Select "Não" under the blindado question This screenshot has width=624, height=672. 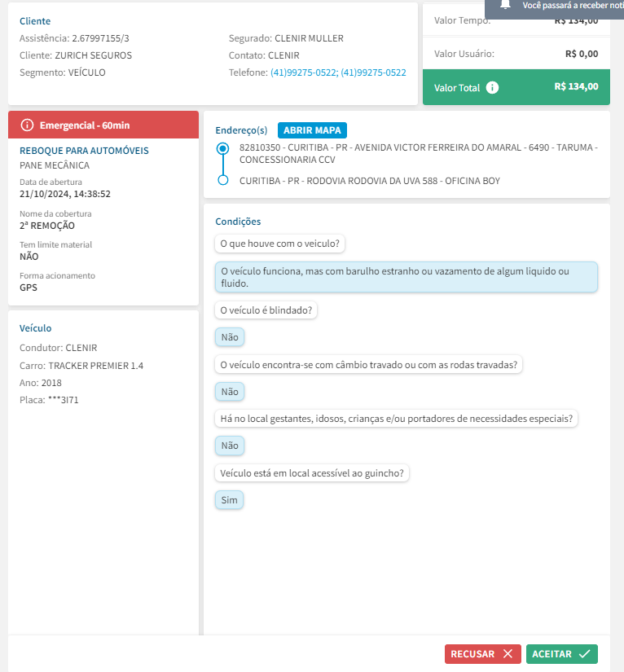pyautogui.click(x=230, y=337)
